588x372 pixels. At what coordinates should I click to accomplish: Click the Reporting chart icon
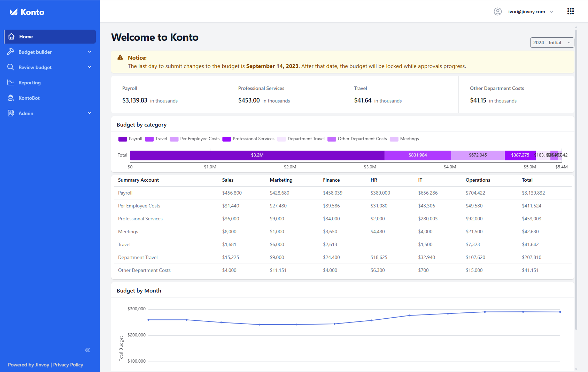[11, 82]
